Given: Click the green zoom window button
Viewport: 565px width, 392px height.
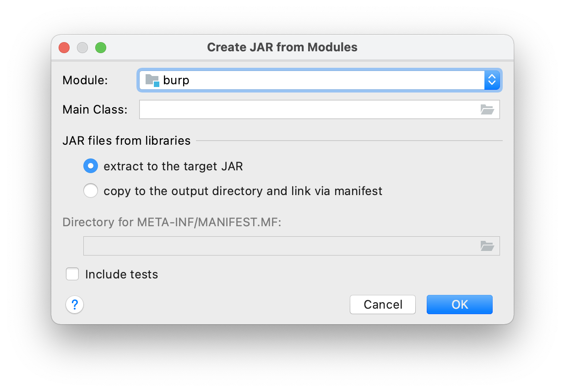Looking at the screenshot, I should point(101,48).
